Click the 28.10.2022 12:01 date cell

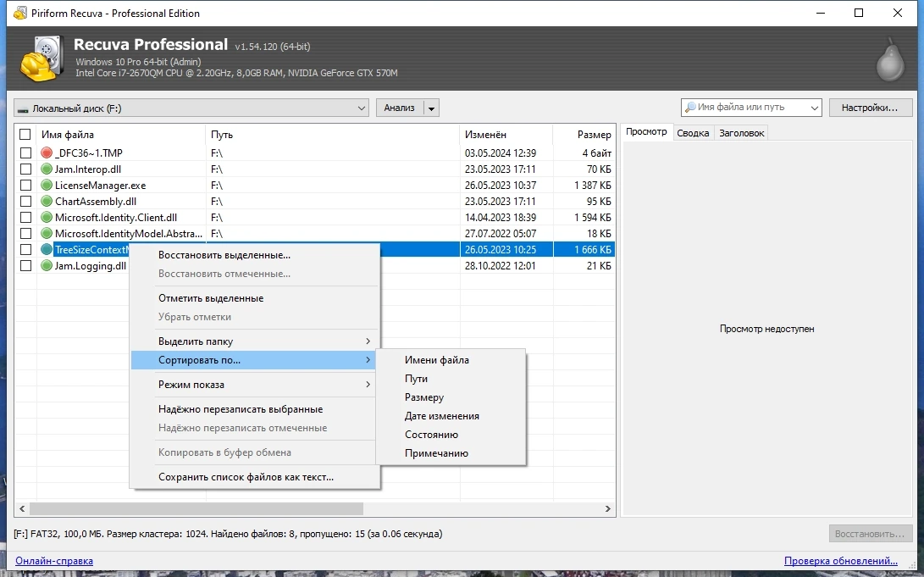click(x=501, y=266)
